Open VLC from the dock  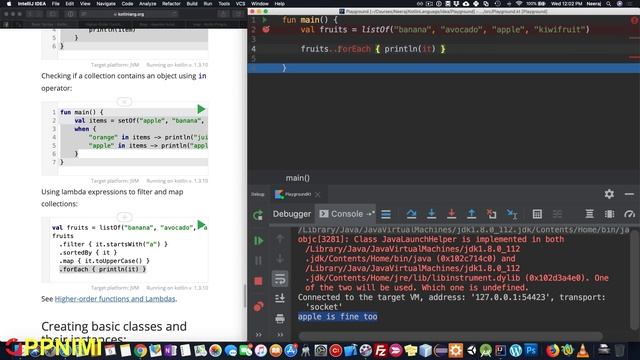click(x=583, y=350)
